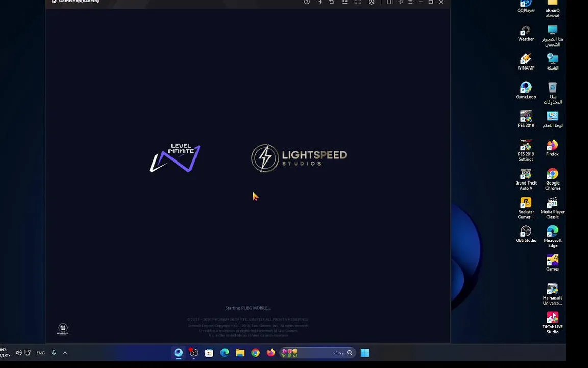Open the Windows Start menu
The image size is (588, 368).
[365, 353]
